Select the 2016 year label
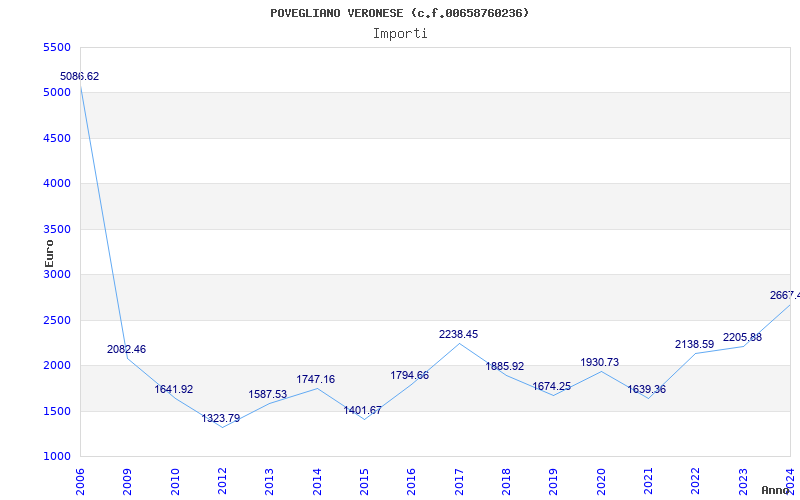The height and width of the screenshot is (500, 800). (x=411, y=482)
